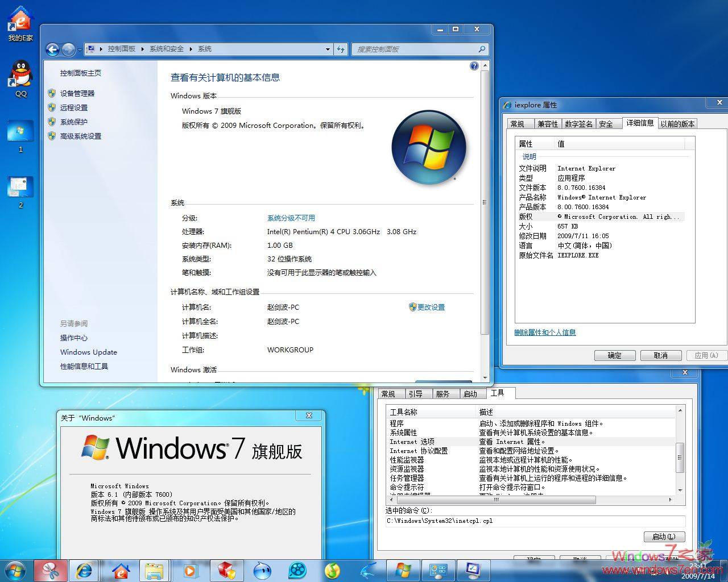Screen dimensions: 728x582
Task: Open the 以前的版本 tab
Action: click(678, 123)
